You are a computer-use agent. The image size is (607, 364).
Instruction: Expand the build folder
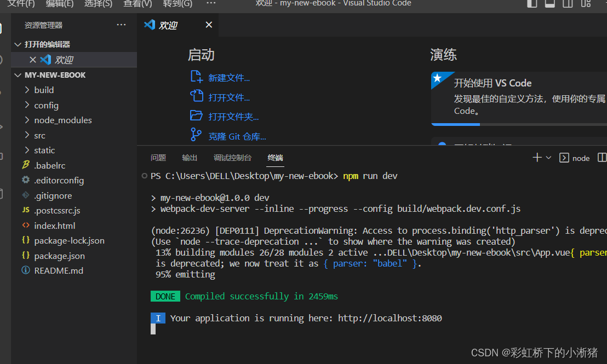(x=74, y=90)
